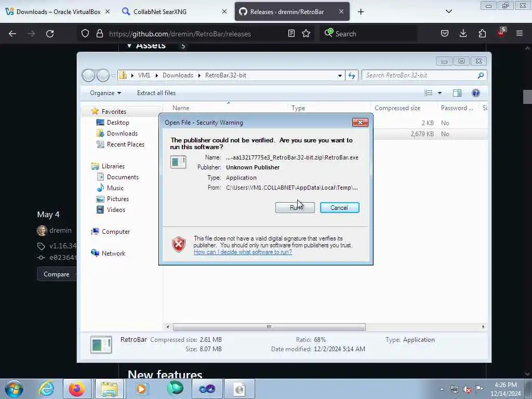Click the red shield warning icon
The height and width of the screenshot is (399, 532).
click(179, 244)
